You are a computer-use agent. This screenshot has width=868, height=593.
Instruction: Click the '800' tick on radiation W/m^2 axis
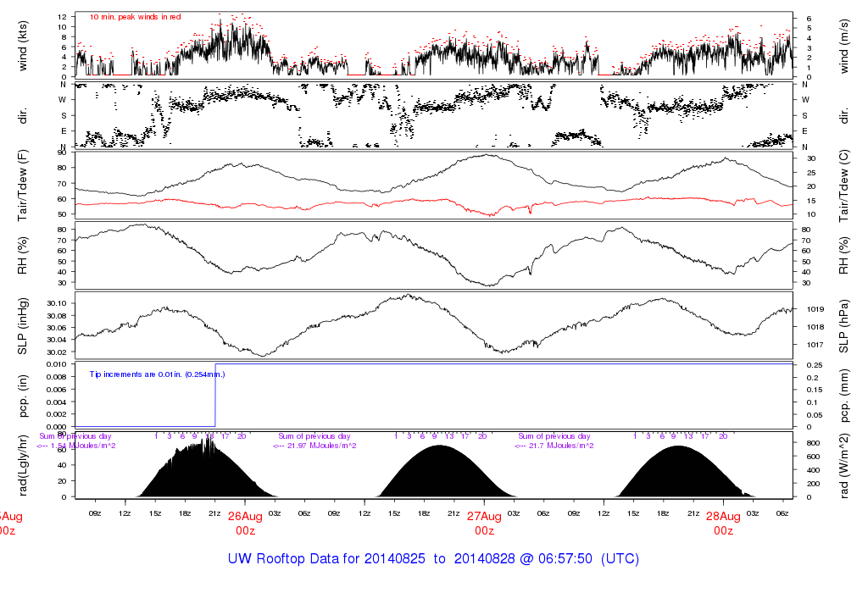(x=813, y=443)
